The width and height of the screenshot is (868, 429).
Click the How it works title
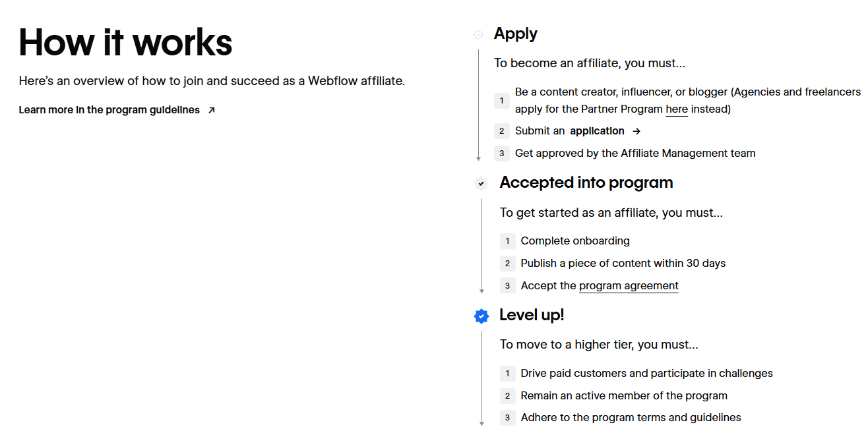tap(125, 42)
